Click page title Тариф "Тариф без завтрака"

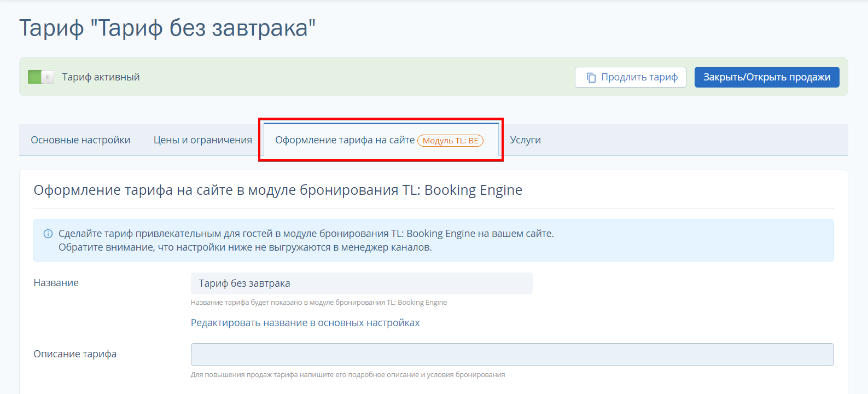point(167,28)
